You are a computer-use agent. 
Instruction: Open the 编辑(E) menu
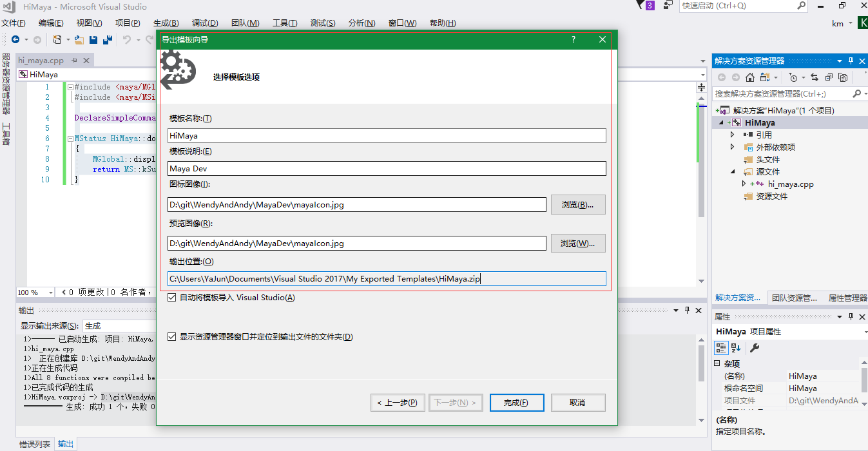point(51,23)
